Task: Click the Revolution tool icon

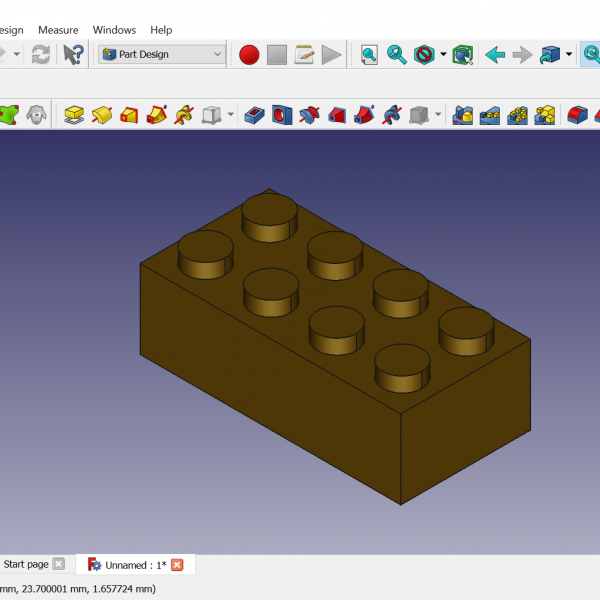Action: click(x=101, y=115)
